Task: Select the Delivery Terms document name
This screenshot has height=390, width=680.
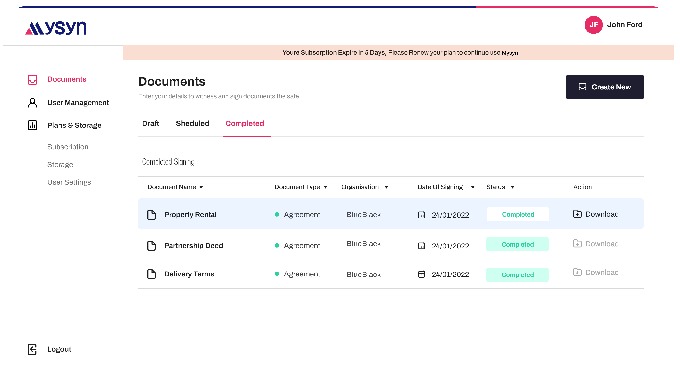Action: pos(189,274)
